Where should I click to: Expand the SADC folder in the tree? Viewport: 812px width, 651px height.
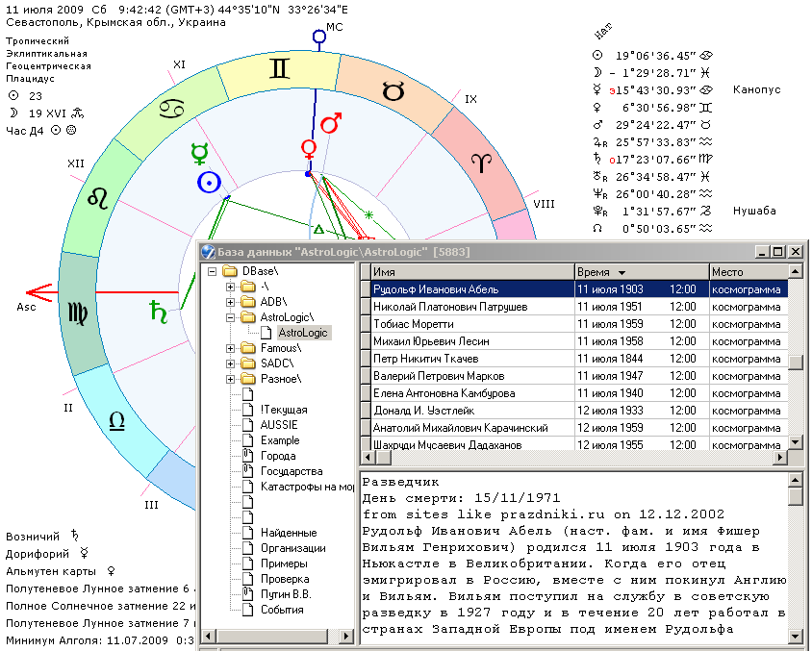pos(231,363)
